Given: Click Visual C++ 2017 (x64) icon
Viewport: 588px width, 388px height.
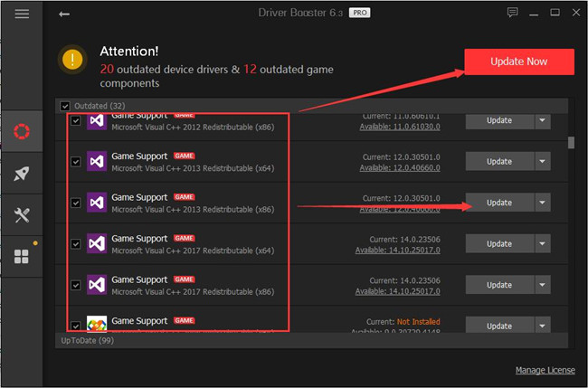Looking at the screenshot, I should 97,243.
